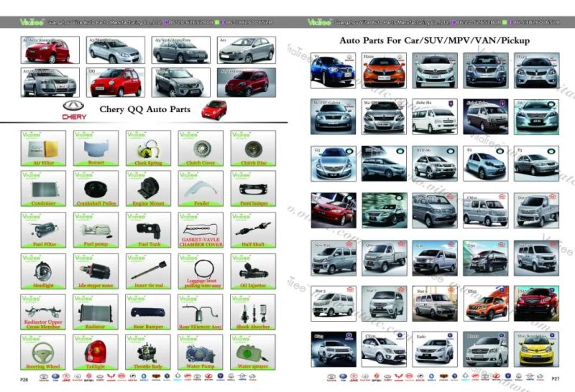Open the BYD S6 SUV thumbnail
Screen dimensions: 575x392
(x=435, y=164)
